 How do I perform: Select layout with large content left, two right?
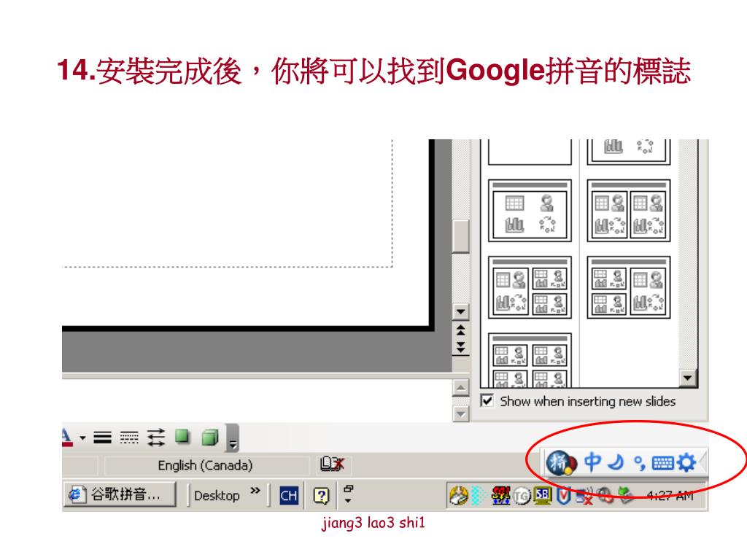click(530, 287)
